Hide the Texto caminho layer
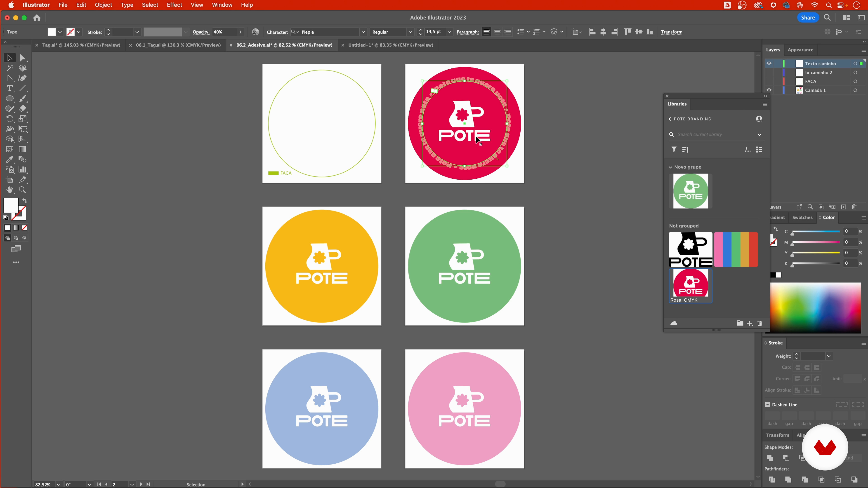Screen dimensions: 868x488 769,63
